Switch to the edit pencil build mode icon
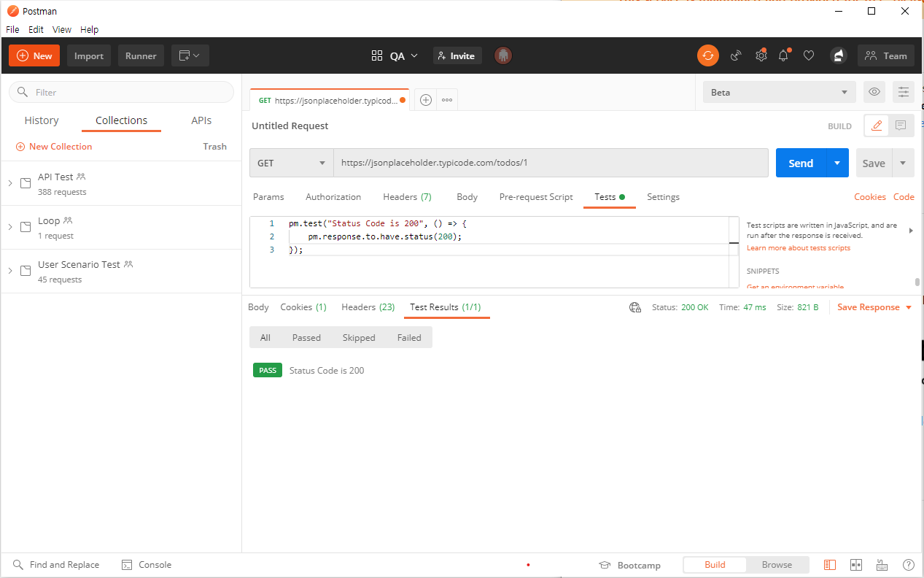Screen dimensions: 924x578 (x=877, y=126)
